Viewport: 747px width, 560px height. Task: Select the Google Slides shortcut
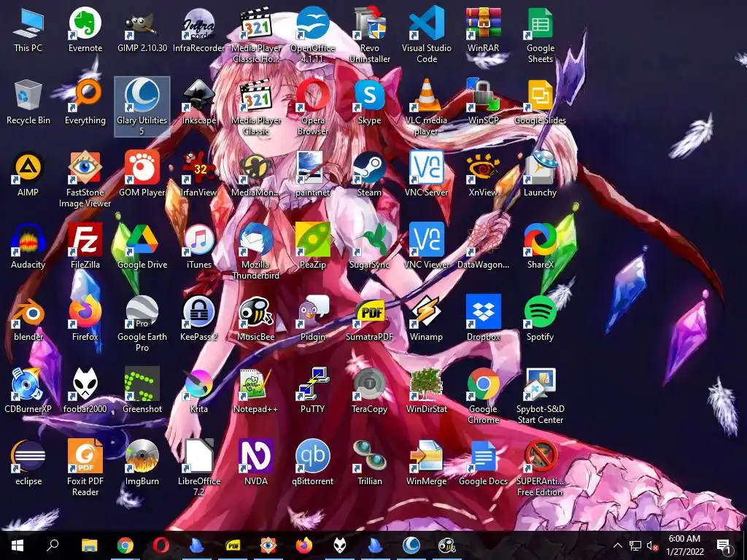coord(540,102)
